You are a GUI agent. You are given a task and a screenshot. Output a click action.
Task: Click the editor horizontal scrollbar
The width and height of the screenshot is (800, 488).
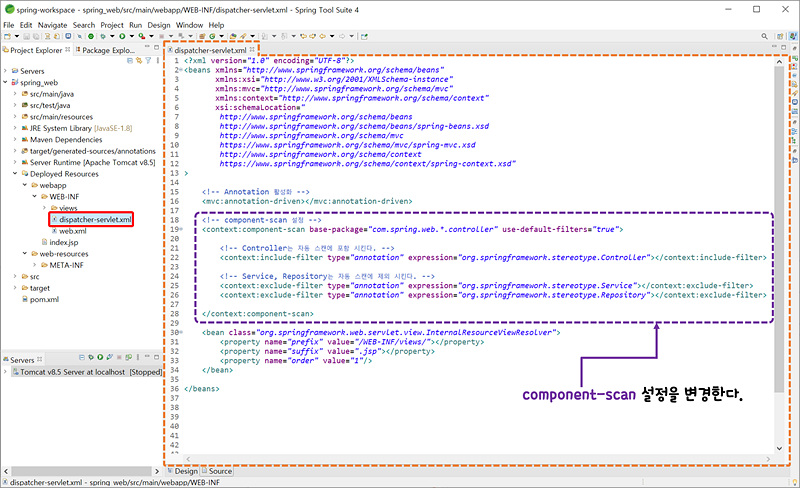(x=478, y=459)
